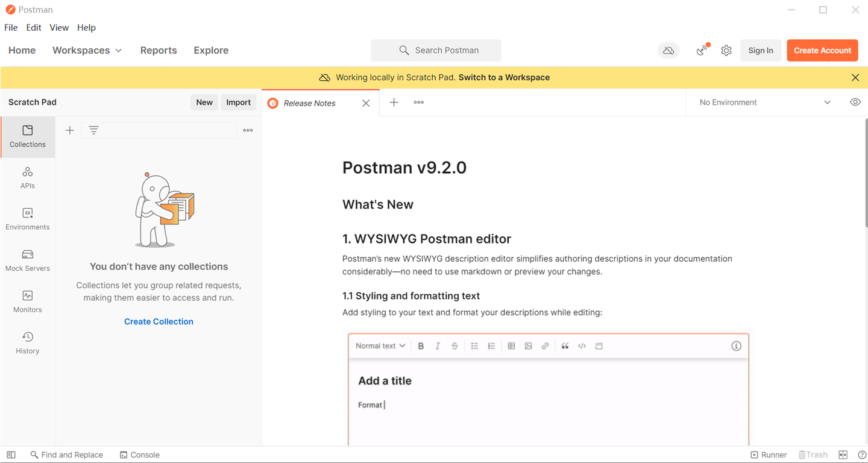
Task: Open the No Environment selector
Action: click(763, 102)
